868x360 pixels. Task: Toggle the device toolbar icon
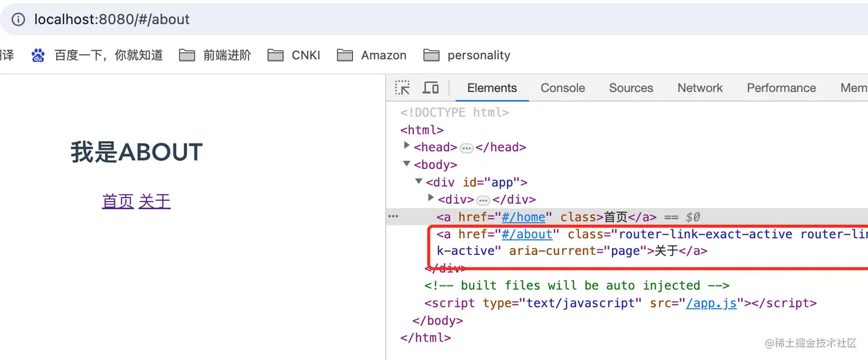tap(431, 88)
